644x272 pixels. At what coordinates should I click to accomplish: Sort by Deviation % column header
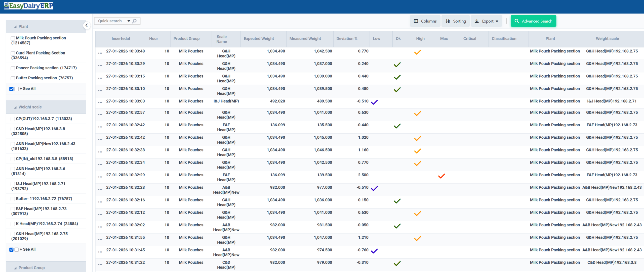coord(347,39)
